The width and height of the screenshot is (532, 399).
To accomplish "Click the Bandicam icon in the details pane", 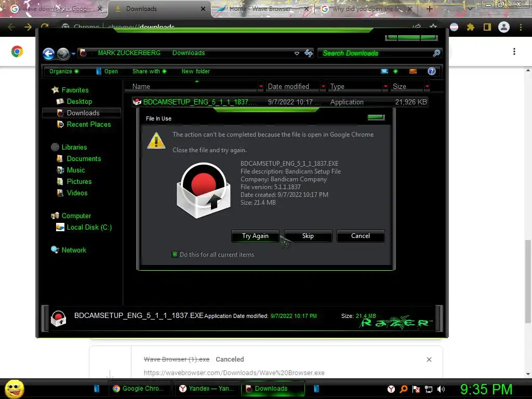I will click(x=58, y=318).
